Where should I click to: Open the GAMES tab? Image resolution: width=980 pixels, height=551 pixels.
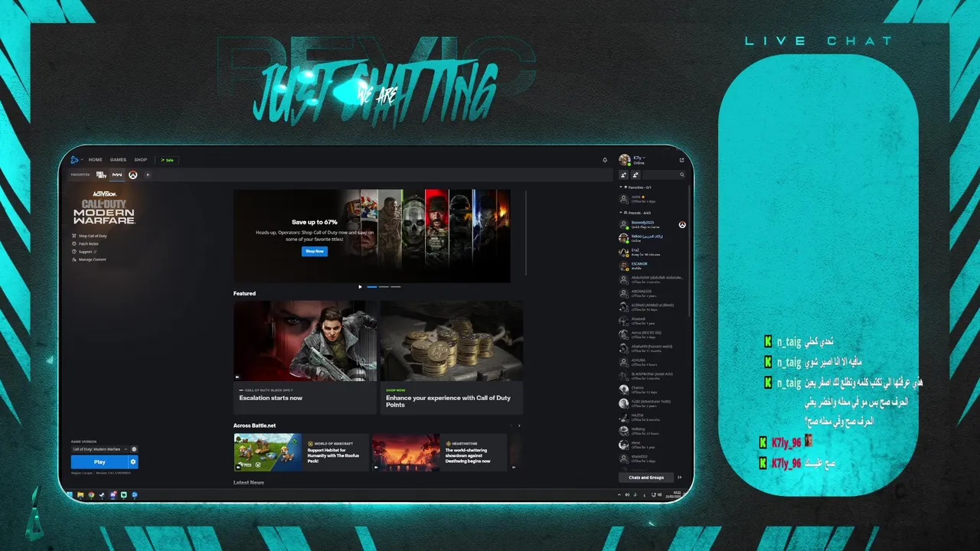tap(118, 160)
